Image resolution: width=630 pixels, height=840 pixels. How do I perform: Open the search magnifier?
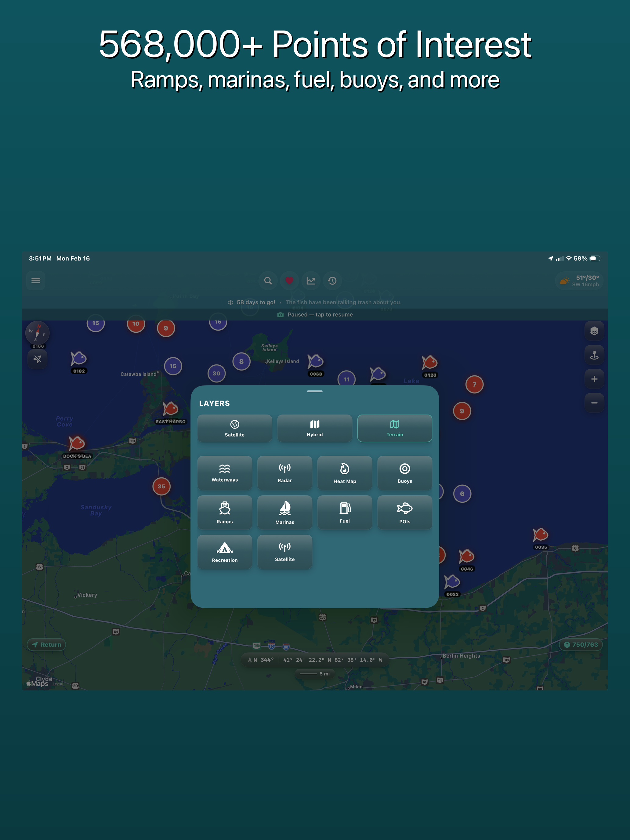268,281
